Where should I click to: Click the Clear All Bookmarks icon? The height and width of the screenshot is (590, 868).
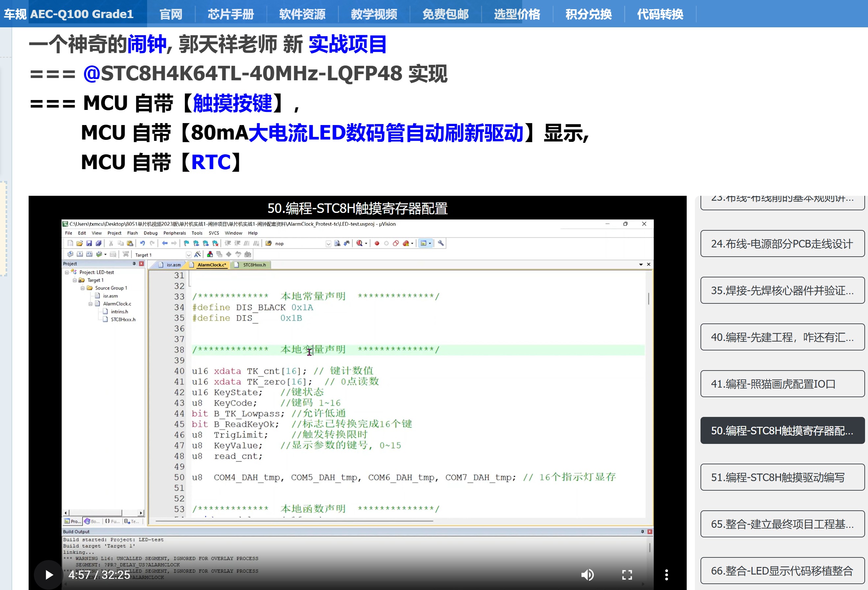(x=215, y=244)
